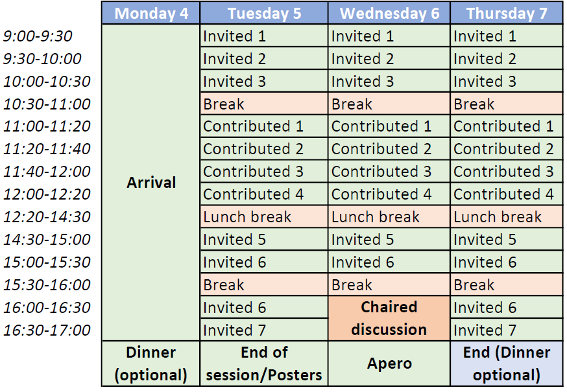Click Wednesday's Lunch break cell
The image size is (567, 392).
389,217
